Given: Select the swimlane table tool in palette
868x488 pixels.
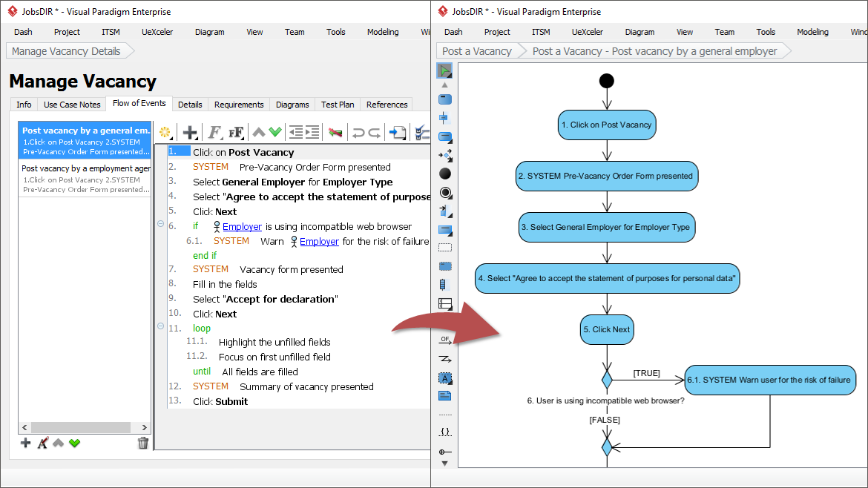Looking at the screenshot, I should 445,304.
